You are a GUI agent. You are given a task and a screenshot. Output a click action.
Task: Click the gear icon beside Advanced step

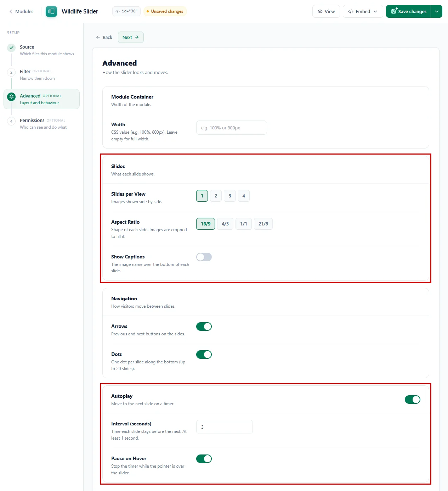coord(12,96)
